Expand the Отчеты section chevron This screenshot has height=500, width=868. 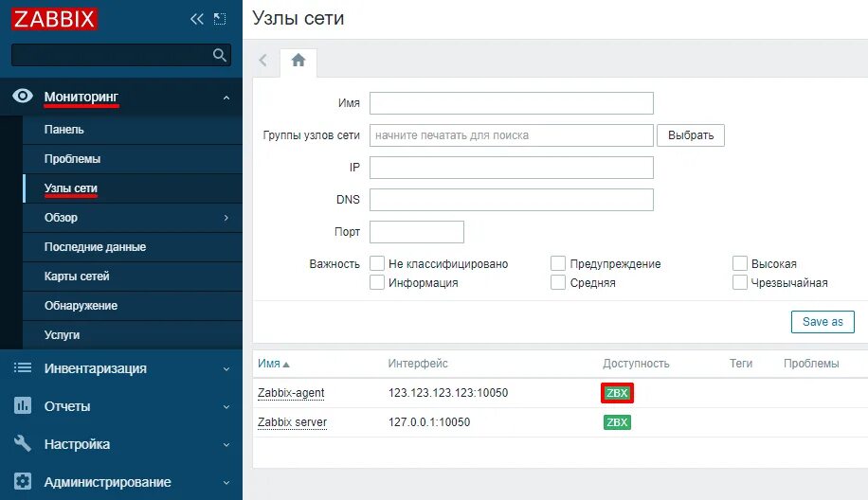pos(226,406)
